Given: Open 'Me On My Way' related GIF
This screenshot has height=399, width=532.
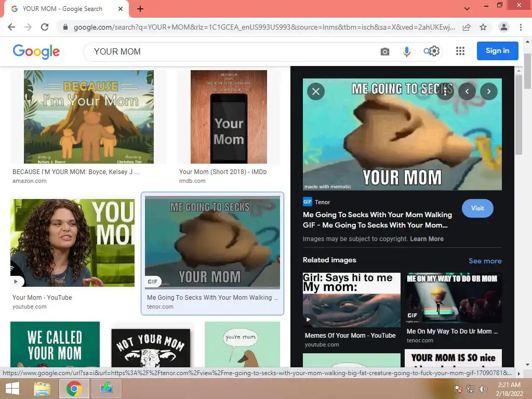Looking at the screenshot, I should pos(453,298).
